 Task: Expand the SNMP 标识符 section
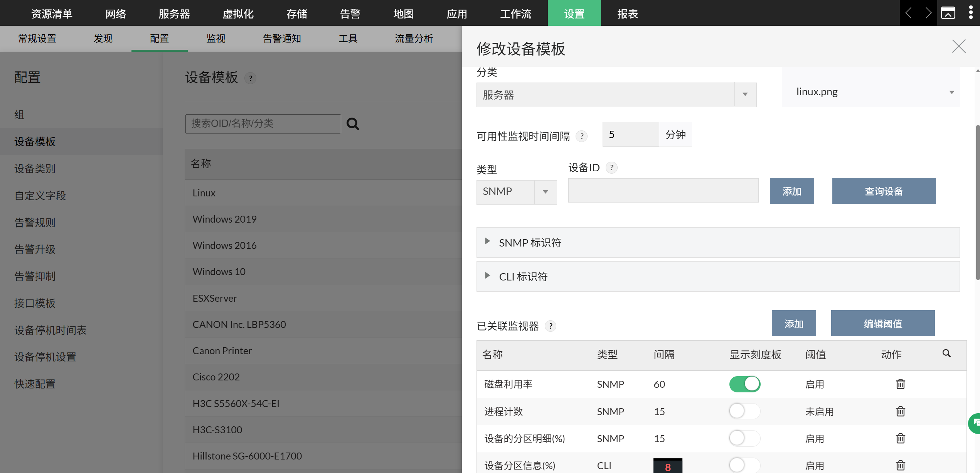718,242
